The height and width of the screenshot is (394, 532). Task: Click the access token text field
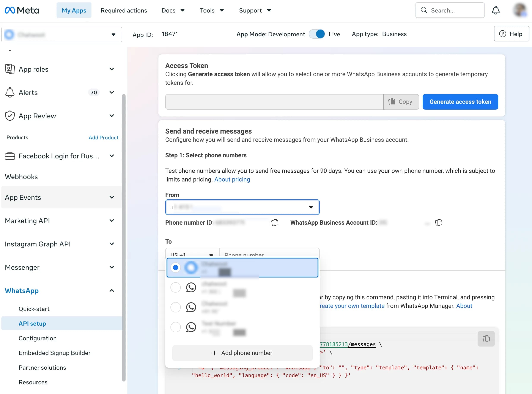274,102
